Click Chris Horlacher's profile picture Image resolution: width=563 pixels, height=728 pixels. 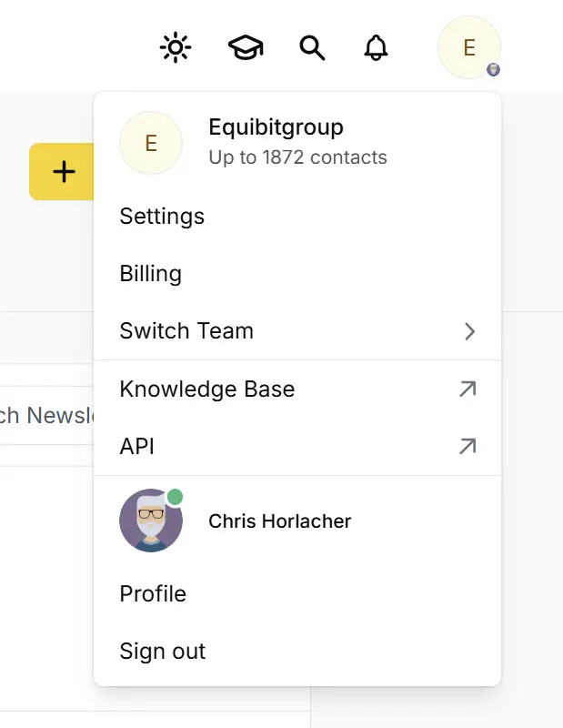coord(151,521)
